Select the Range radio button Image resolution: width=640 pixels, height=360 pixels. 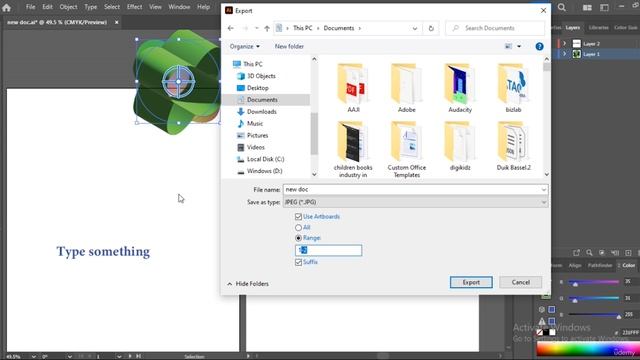tap(298, 238)
